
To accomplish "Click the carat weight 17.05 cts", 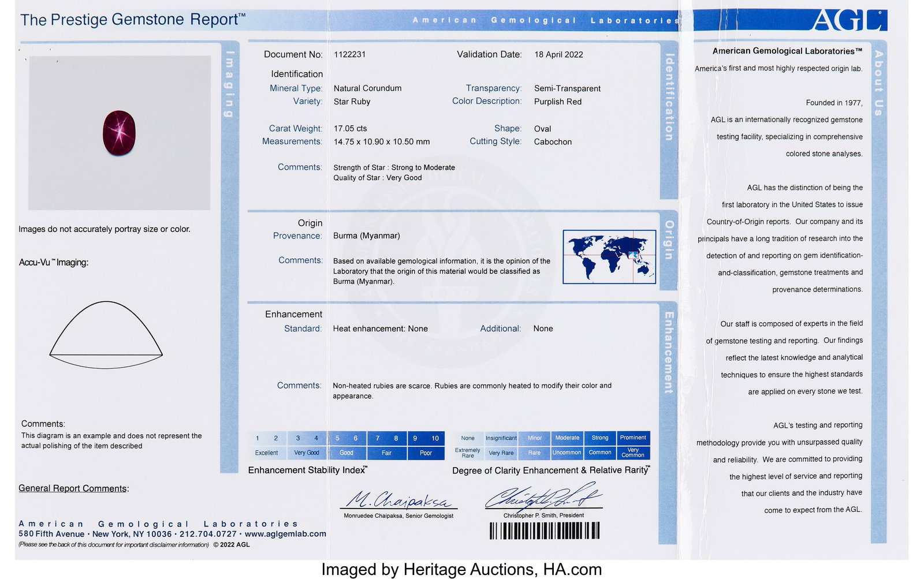I will (350, 129).
